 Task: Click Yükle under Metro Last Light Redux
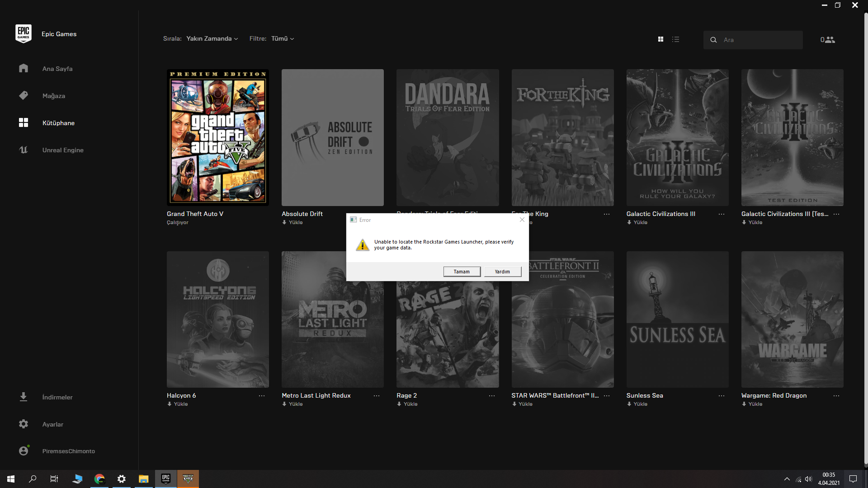click(x=295, y=404)
